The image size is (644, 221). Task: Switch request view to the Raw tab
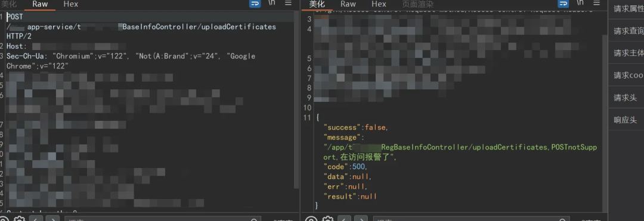point(40,4)
